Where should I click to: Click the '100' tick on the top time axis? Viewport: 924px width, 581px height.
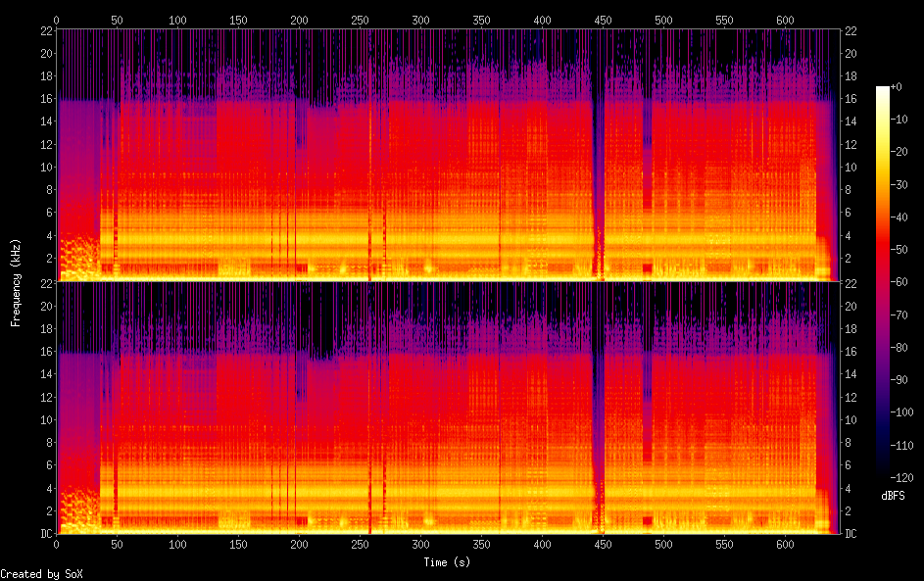click(177, 20)
